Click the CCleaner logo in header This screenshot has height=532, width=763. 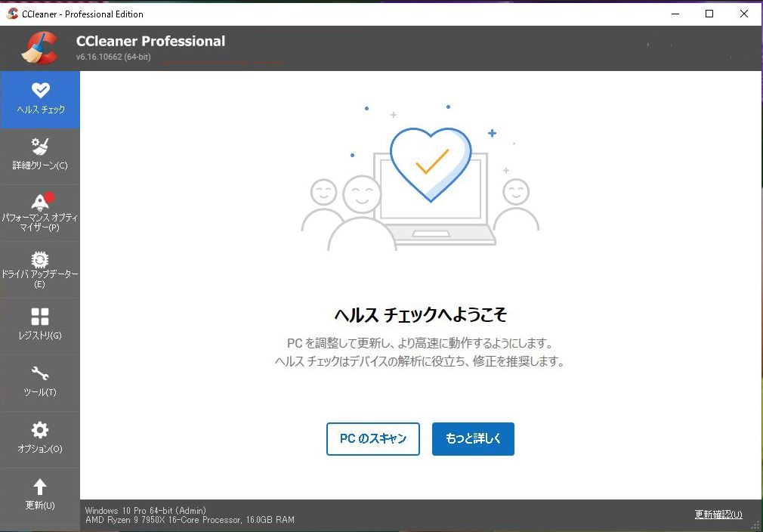(x=39, y=48)
